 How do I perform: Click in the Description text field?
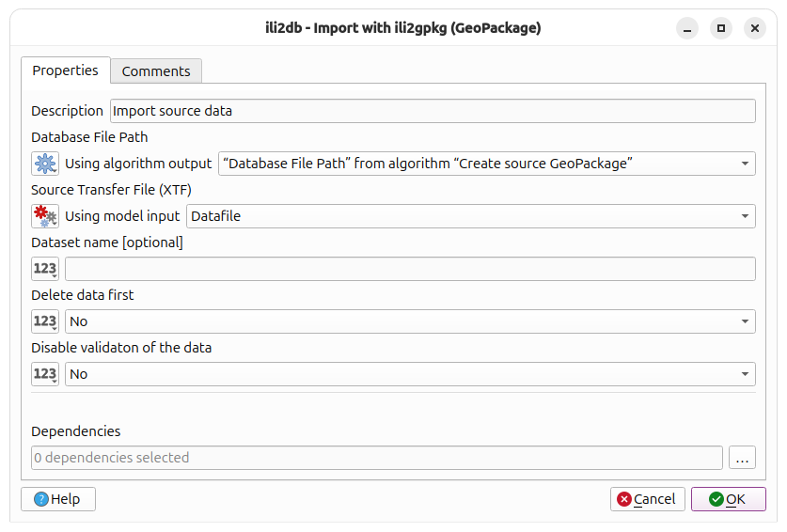click(x=433, y=111)
